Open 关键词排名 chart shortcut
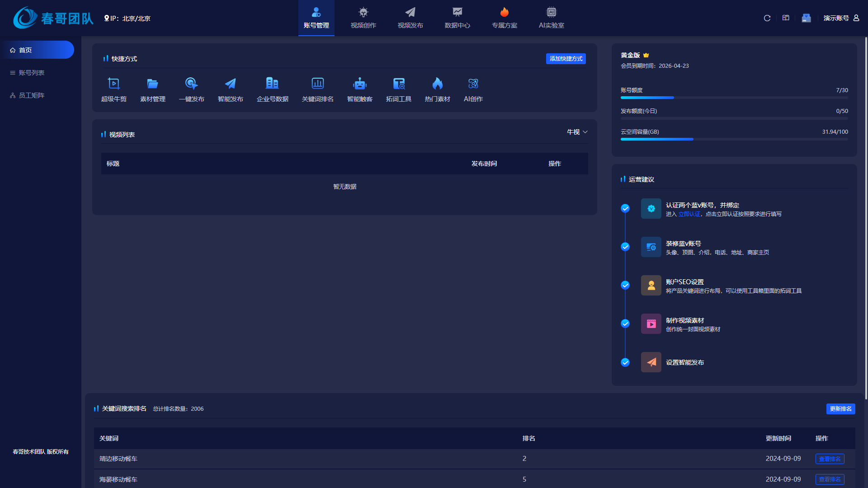 pyautogui.click(x=317, y=84)
